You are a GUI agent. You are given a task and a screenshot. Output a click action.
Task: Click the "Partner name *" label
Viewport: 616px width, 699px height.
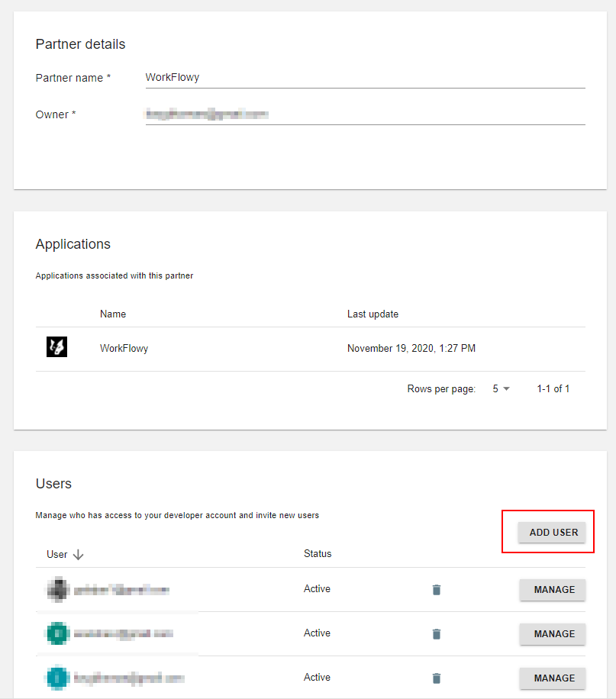point(73,78)
